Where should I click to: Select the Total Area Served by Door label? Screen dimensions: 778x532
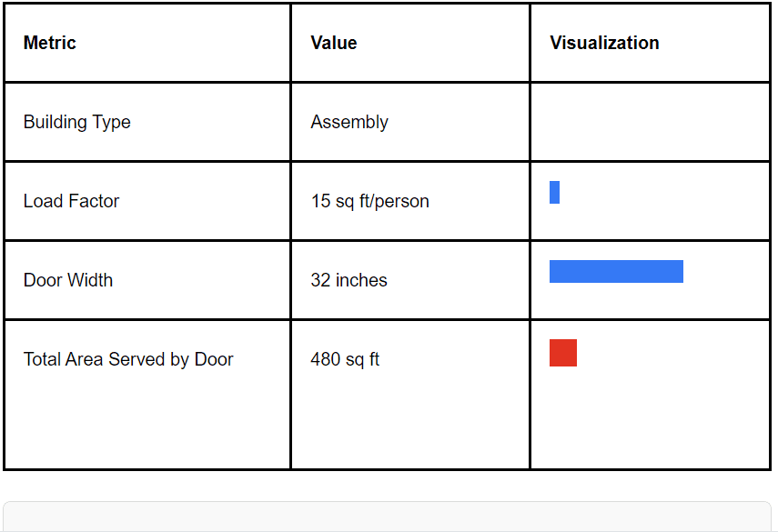(x=128, y=359)
